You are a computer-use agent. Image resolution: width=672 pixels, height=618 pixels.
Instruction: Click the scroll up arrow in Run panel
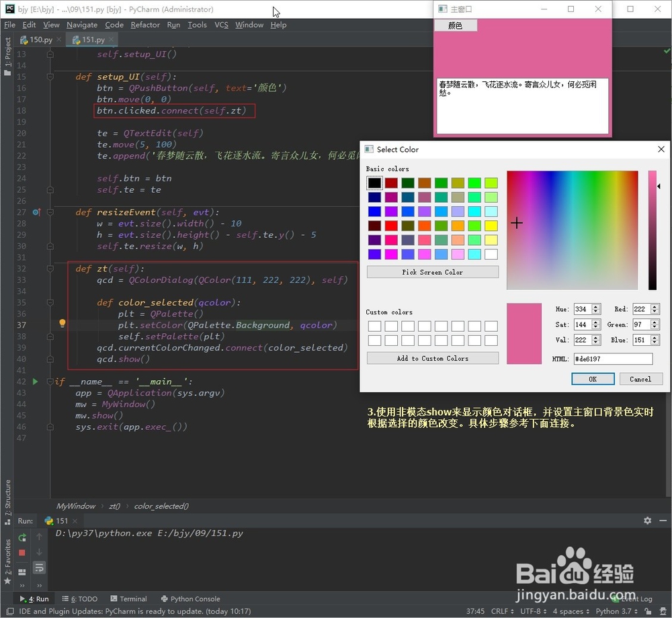[39, 537]
